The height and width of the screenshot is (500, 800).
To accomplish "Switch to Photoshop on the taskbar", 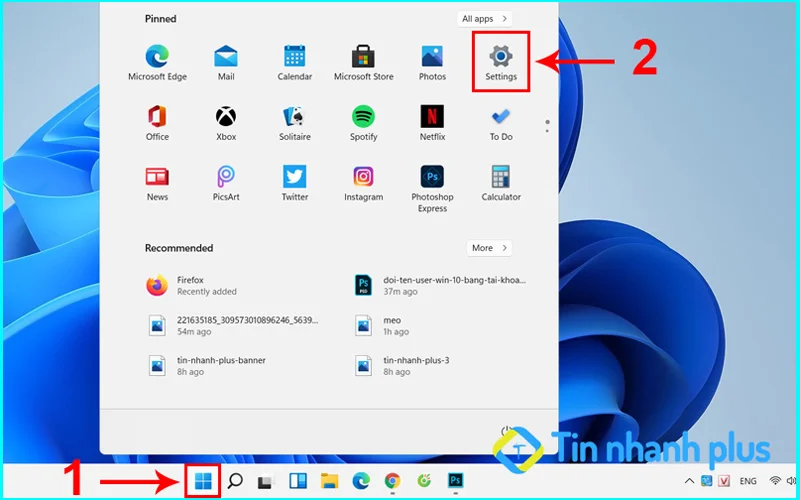I will pyautogui.click(x=455, y=480).
